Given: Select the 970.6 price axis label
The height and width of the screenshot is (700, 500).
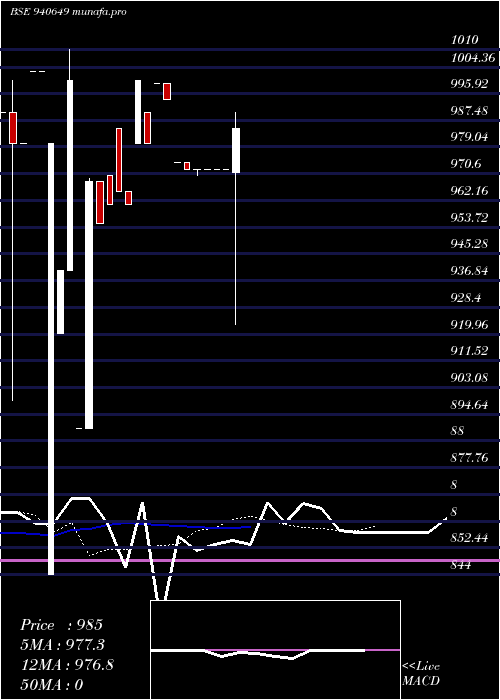Looking at the screenshot, I should [x=466, y=164].
